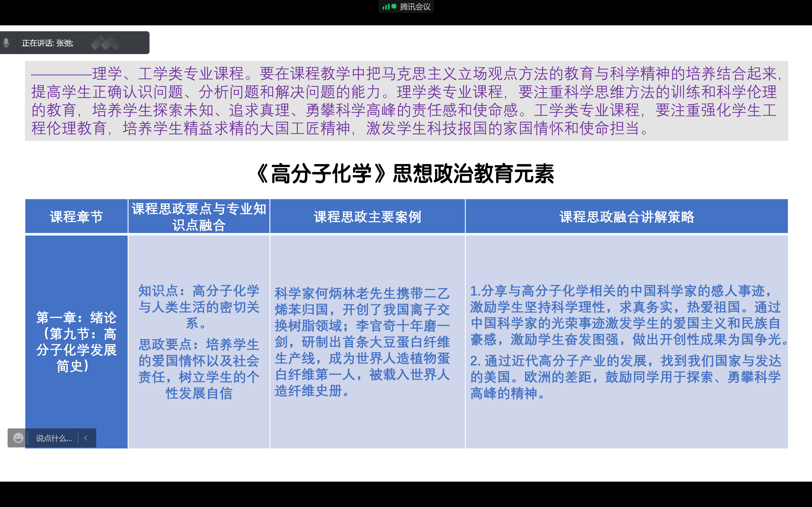The width and height of the screenshot is (812, 507).
Task: Click the 说点什么... chat input field
Action: (x=54, y=438)
